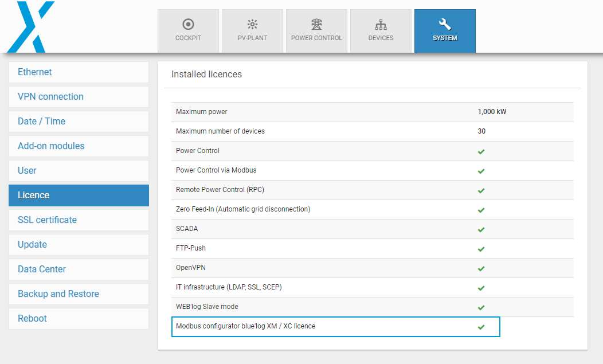Open the Cockpit tab

click(x=188, y=31)
